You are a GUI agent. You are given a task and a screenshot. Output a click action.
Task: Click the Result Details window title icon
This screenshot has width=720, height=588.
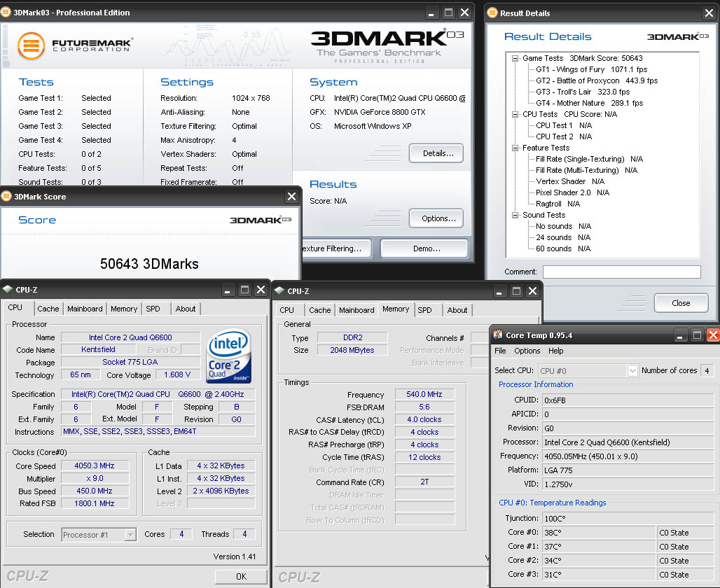coord(492,13)
